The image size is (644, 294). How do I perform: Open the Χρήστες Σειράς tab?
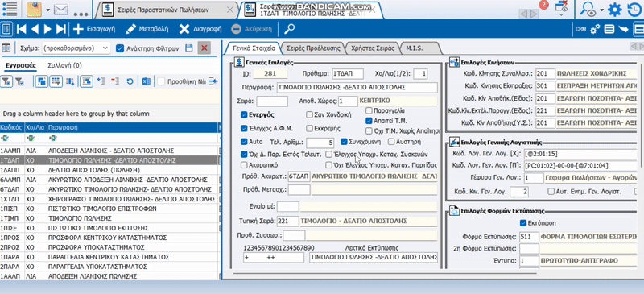[373, 48]
